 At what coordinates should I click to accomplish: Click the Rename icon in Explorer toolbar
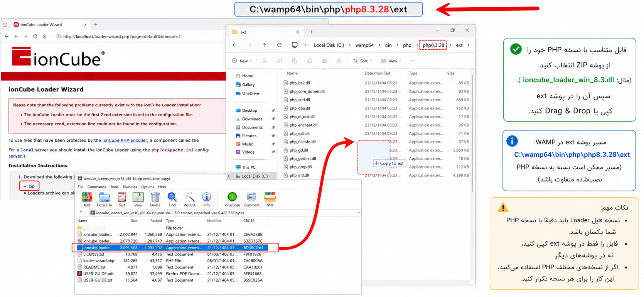[309, 61]
